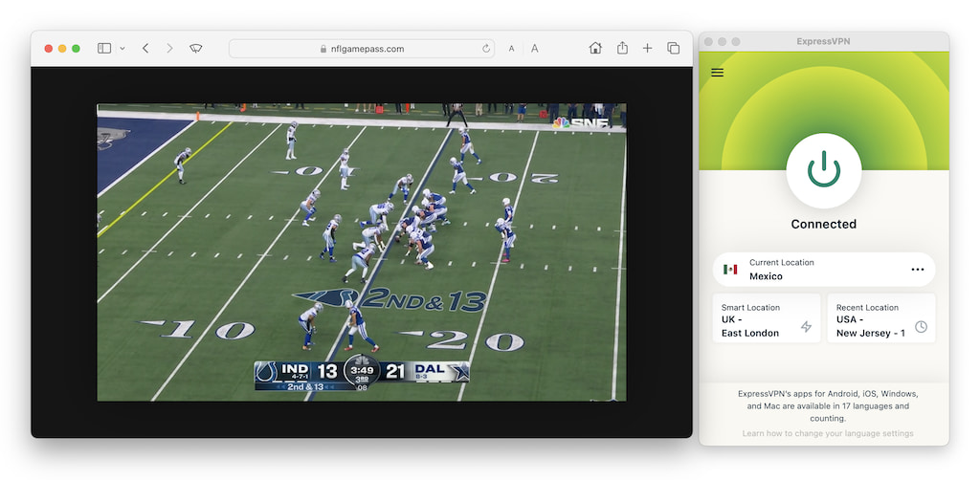This screenshot has height=480, width=980.
Task: Click the ExpressVPN window title
Action: pyautogui.click(x=823, y=42)
